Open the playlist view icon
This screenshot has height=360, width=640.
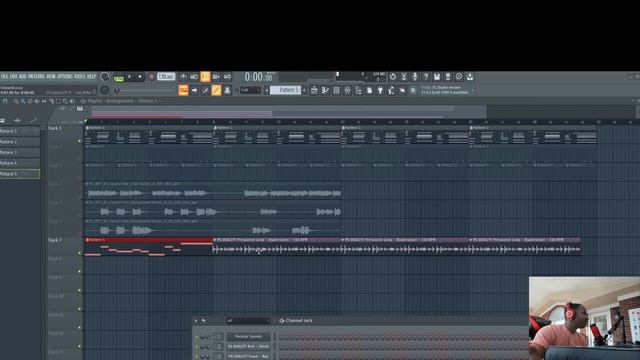[x=314, y=90]
